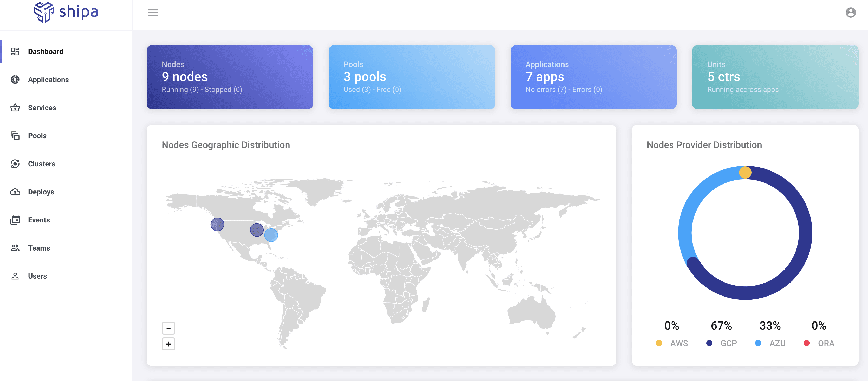Select the east coast node marker on map

click(271, 235)
